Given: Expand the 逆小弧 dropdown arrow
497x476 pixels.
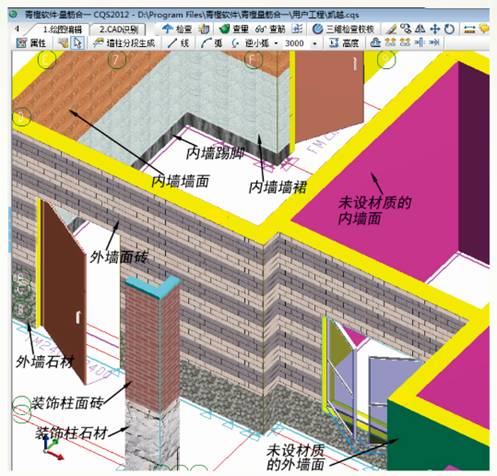Looking at the screenshot, I should tap(276, 43).
